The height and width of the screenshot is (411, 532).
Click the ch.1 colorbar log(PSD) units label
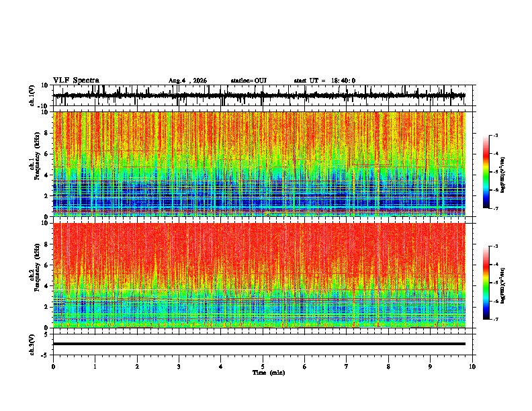(503, 175)
